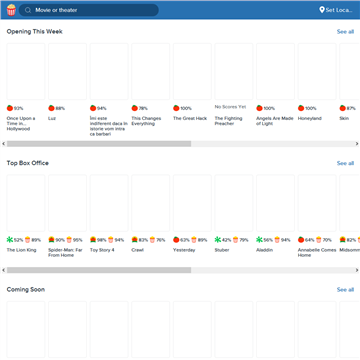Click 'Angels Are Made of Light' title
This screenshot has width=360, height=360.
tap(275, 121)
